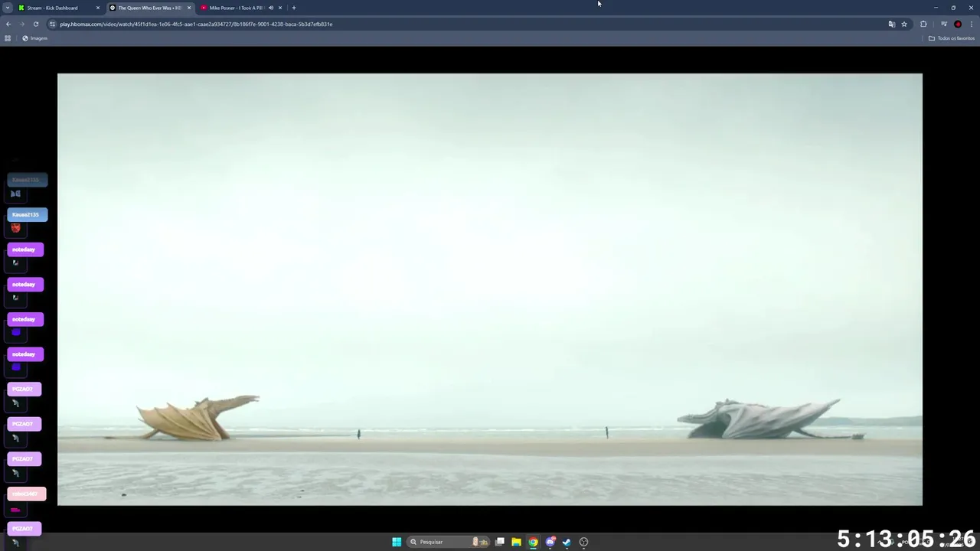Close the Kick Dashboard tab
980x551 pixels.
pyautogui.click(x=98, y=8)
